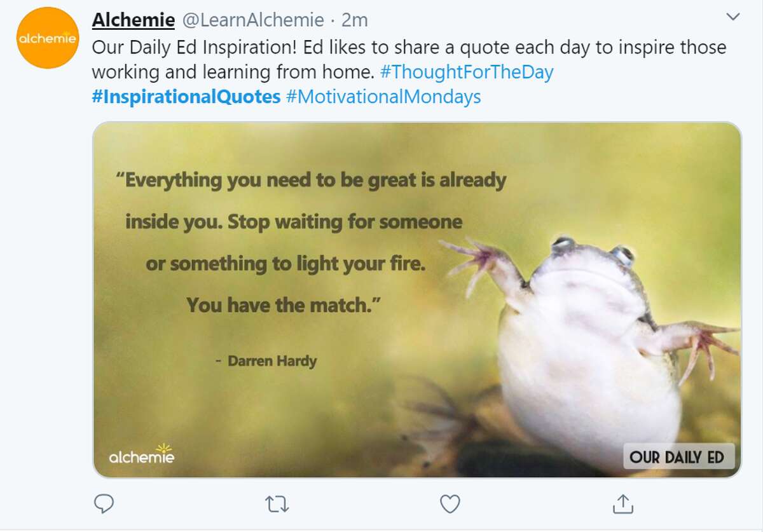Like the Alchemie tweet

pyautogui.click(x=451, y=504)
